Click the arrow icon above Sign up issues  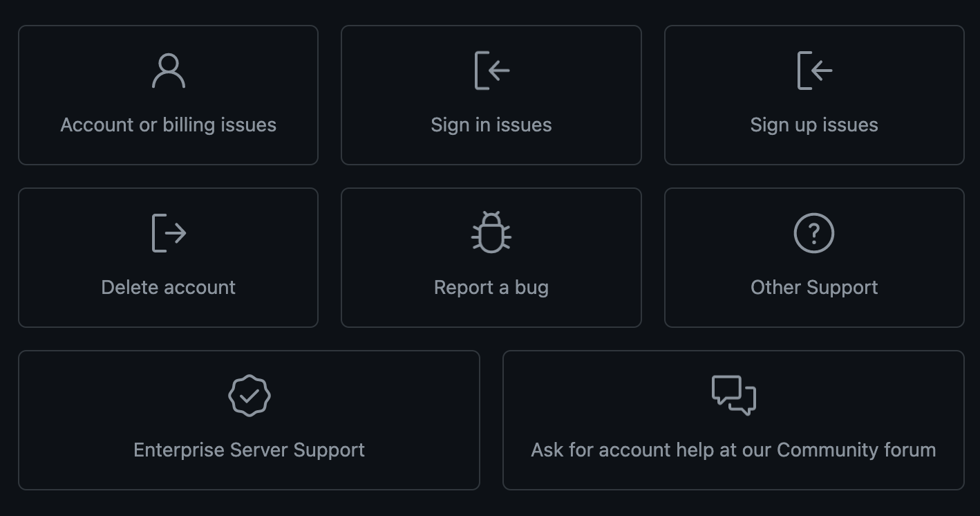click(814, 71)
